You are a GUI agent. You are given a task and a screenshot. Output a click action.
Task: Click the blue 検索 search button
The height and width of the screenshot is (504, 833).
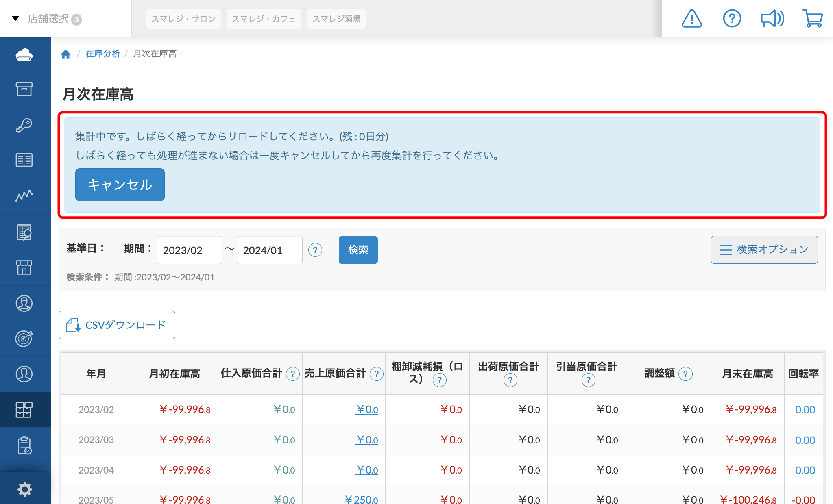(x=358, y=250)
